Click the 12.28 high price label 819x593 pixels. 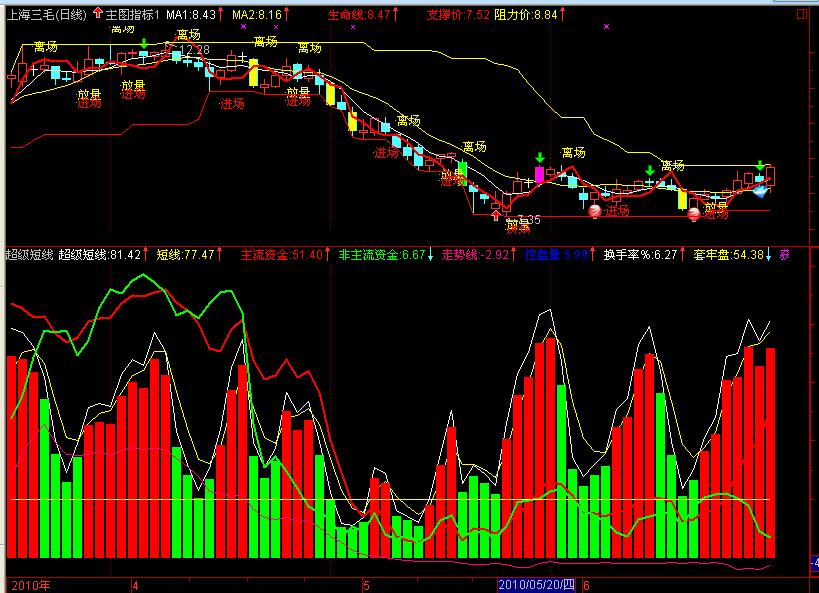[x=194, y=50]
